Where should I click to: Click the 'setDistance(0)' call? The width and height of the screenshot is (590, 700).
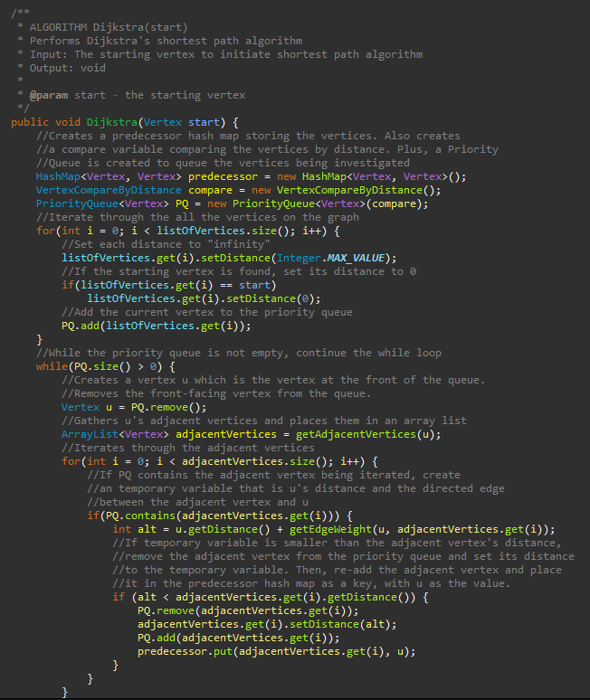coord(271,298)
